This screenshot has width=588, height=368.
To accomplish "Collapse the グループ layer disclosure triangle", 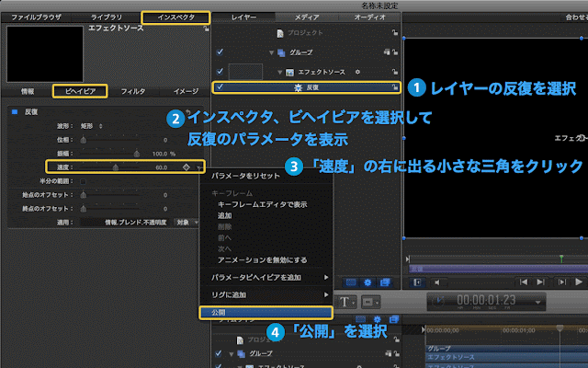I will pos(271,52).
